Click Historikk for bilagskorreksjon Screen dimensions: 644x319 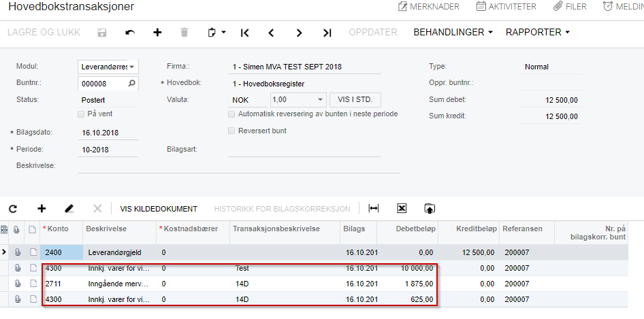[282, 209]
